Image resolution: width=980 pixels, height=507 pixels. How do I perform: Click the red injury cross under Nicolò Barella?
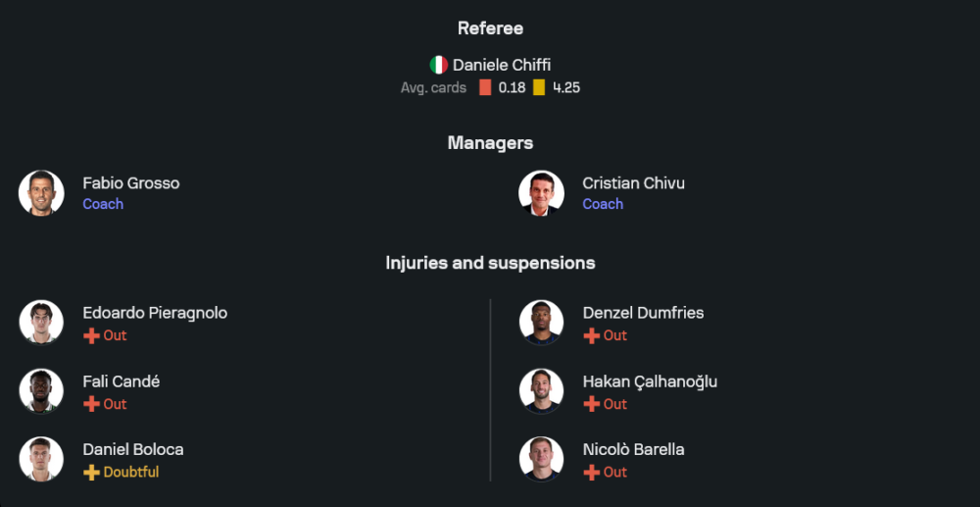pyautogui.click(x=591, y=473)
